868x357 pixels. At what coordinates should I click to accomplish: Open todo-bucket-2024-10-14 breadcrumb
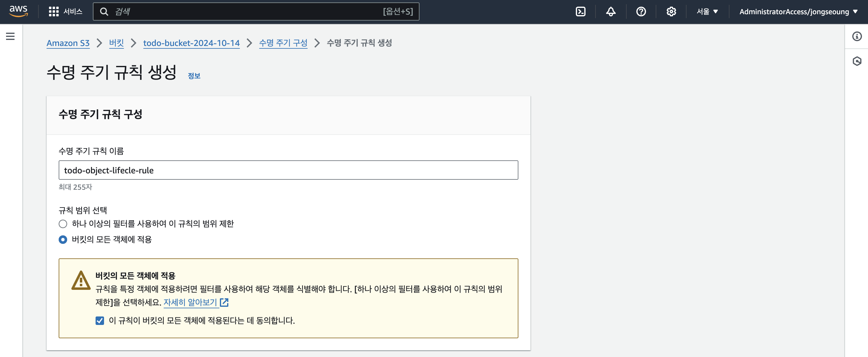[191, 43]
